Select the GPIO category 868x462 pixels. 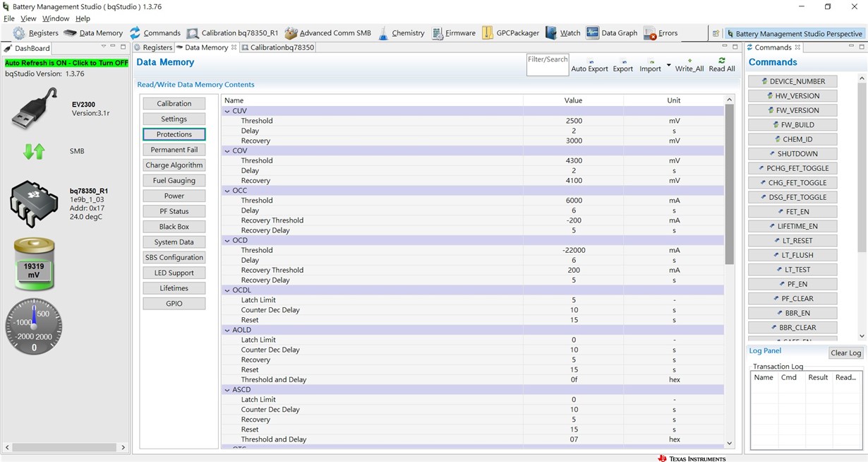[174, 304]
